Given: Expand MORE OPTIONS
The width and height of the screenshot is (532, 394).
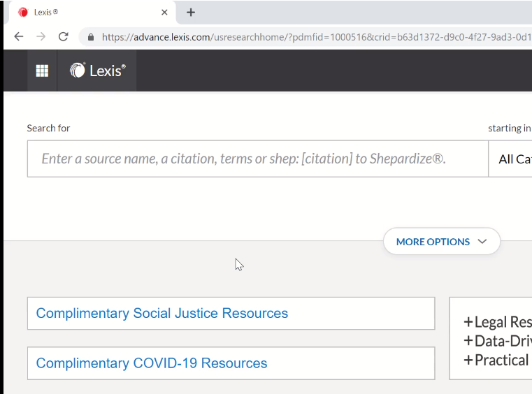Looking at the screenshot, I should 442,242.
